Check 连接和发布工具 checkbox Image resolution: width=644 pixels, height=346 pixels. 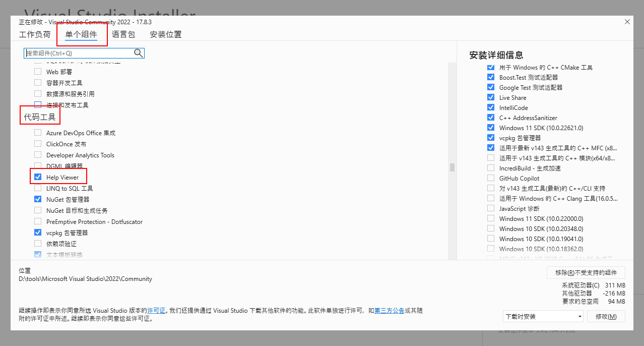(38, 105)
